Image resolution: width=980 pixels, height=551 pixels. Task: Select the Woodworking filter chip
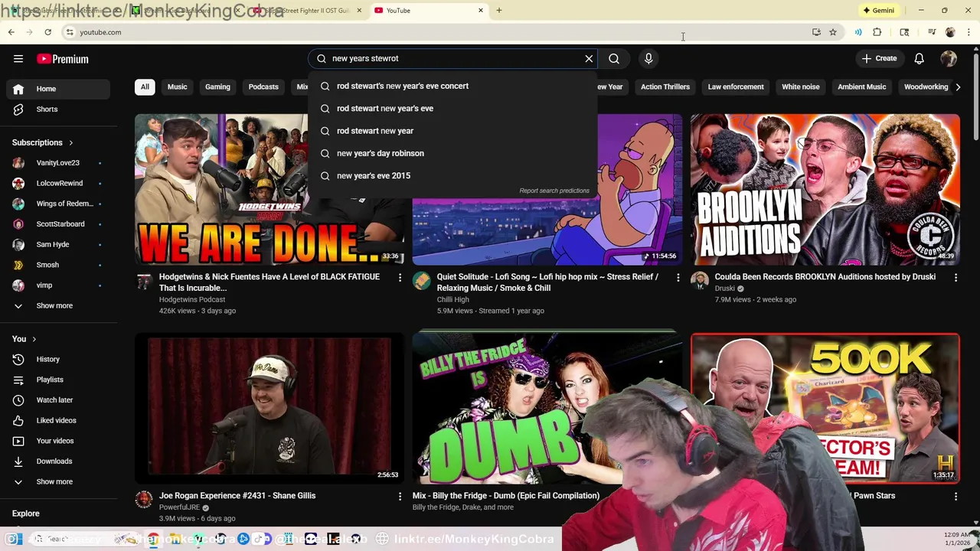926,86
